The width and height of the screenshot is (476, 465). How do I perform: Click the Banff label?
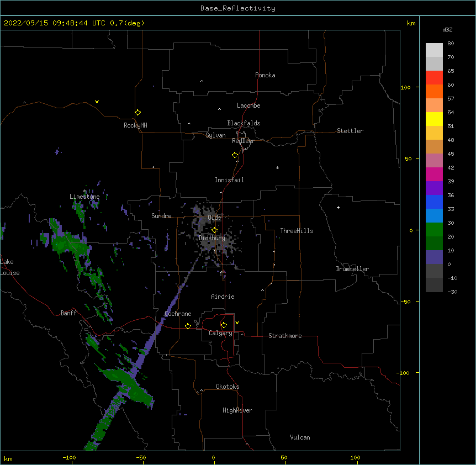[68, 313]
